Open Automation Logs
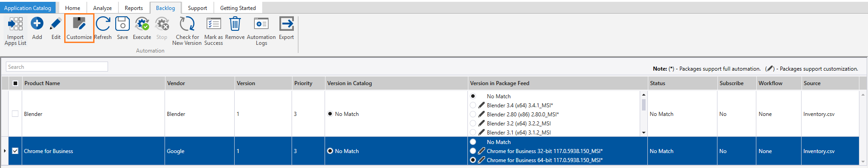This screenshot has width=868, height=168. point(261,24)
